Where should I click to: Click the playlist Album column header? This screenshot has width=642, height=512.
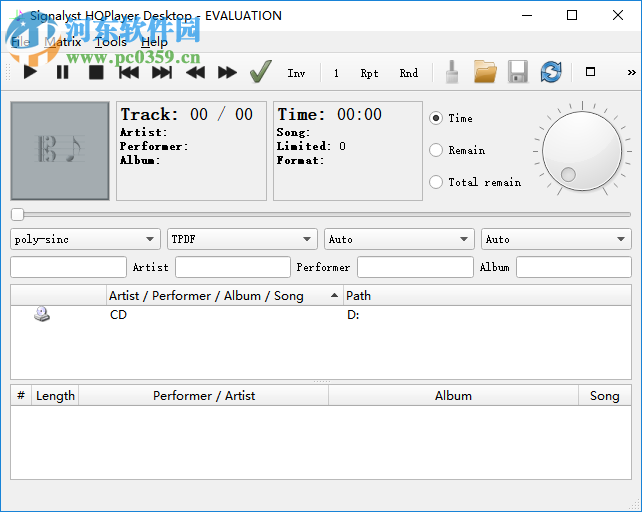click(x=453, y=396)
